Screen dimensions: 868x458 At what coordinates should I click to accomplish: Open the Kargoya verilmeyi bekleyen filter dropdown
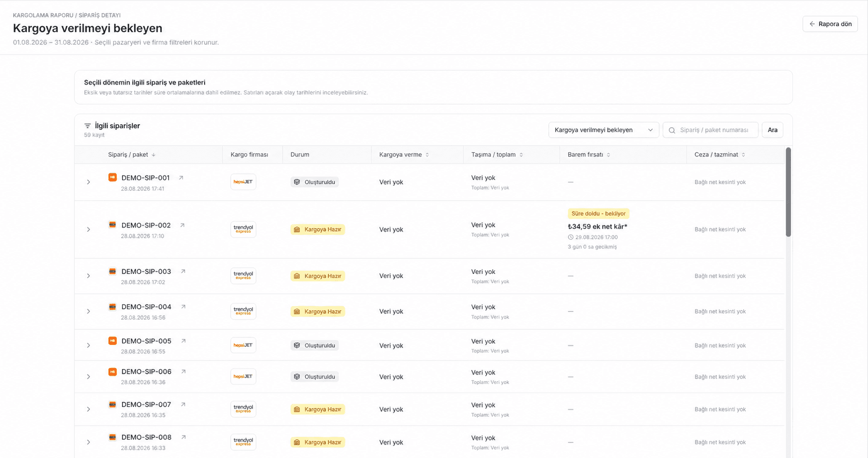[603, 130]
